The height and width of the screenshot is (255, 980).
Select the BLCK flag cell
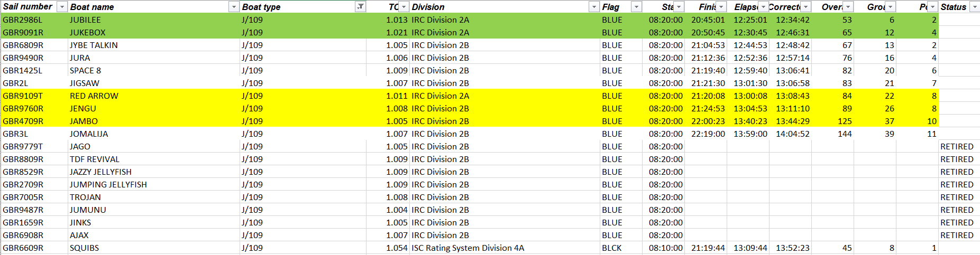[x=621, y=248]
